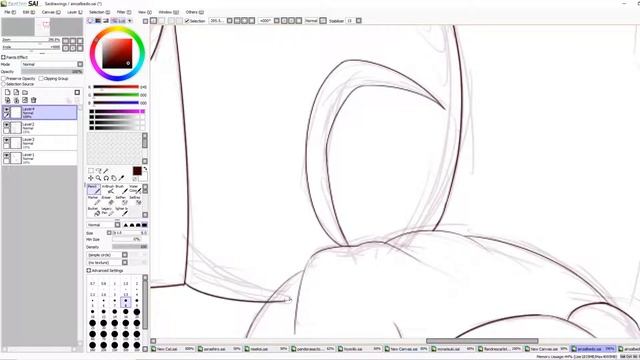Open the brush Size multiplier dropdown
The image size is (640, 360).
click(x=109, y=233)
